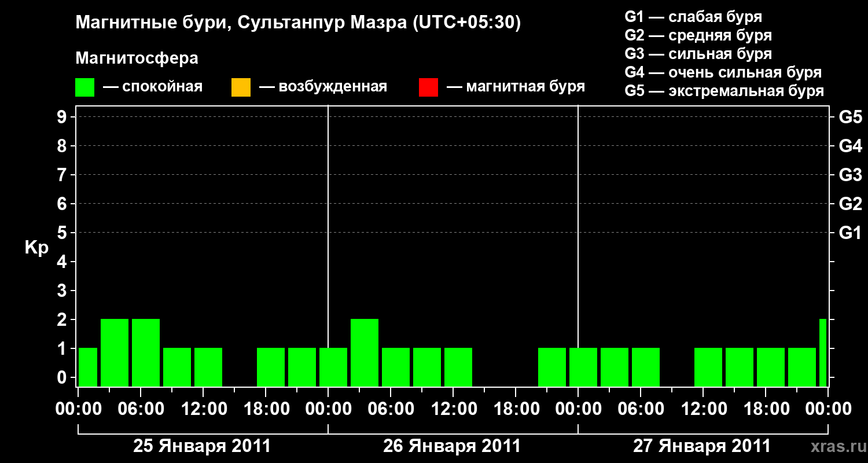The width and height of the screenshot is (868, 463).
Task: Click the 'G5' label on the right axis
Action: tap(850, 117)
